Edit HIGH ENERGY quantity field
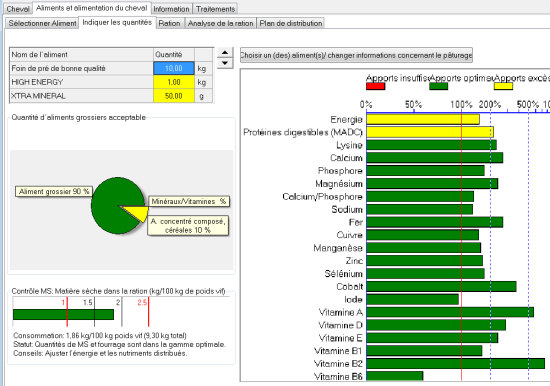The image size is (550, 386). click(174, 82)
